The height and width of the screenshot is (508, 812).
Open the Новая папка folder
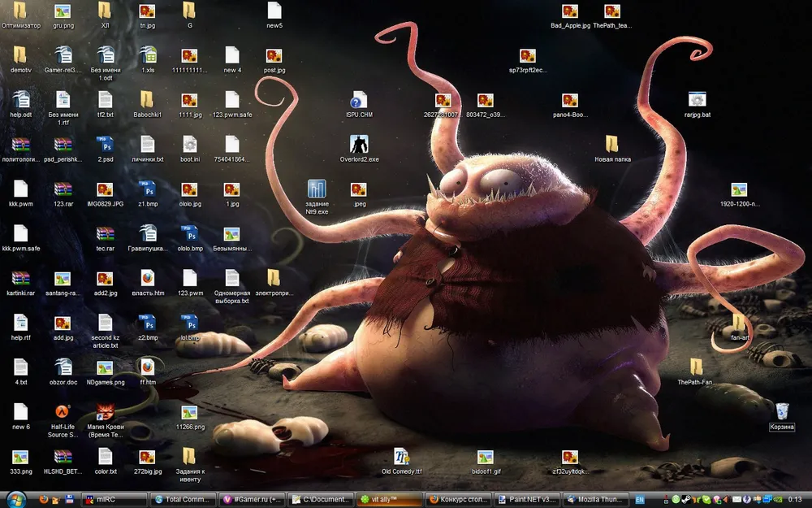pos(612,145)
